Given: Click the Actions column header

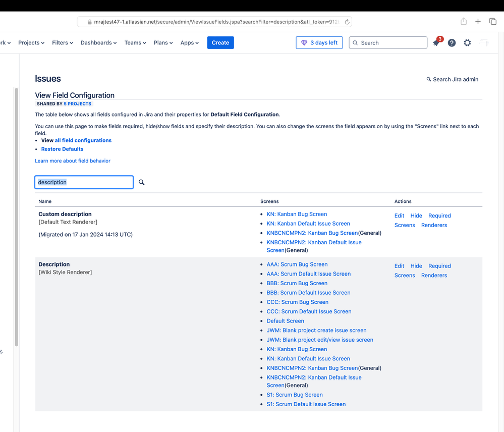Looking at the screenshot, I should 403,201.
